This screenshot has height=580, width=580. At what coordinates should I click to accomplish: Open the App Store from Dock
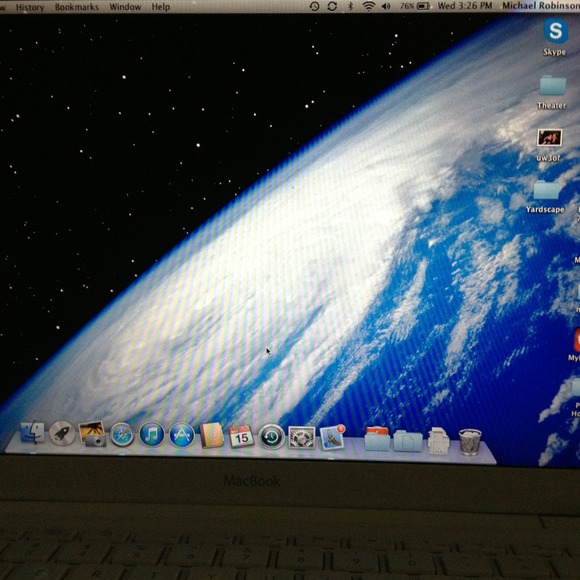click(182, 435)
